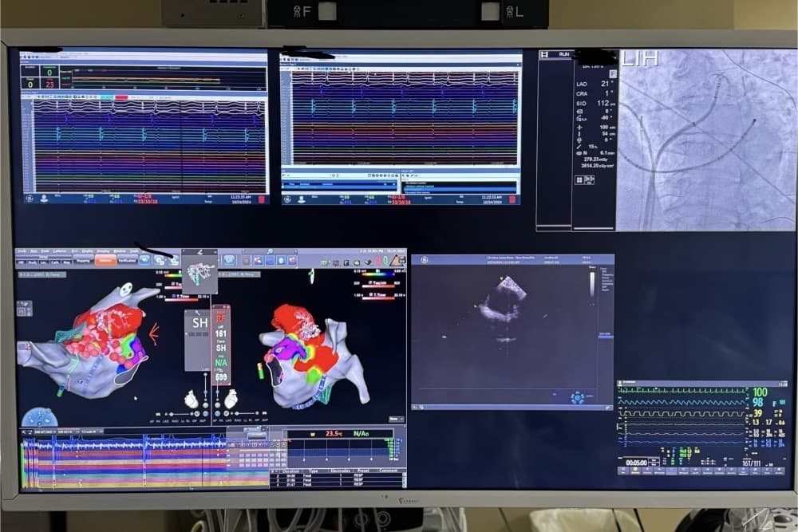Click the red icon in right recording window

click(512, 199)
